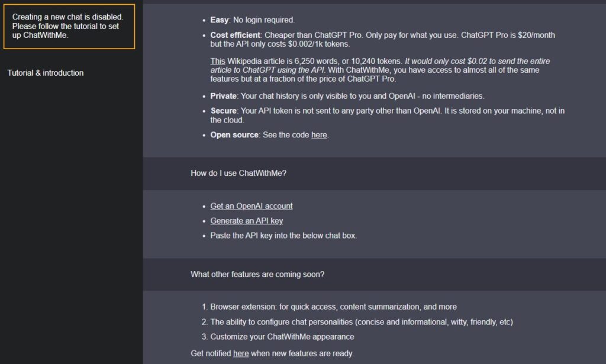Click the 'Paste the API key' instruction line

click(283, 236)
